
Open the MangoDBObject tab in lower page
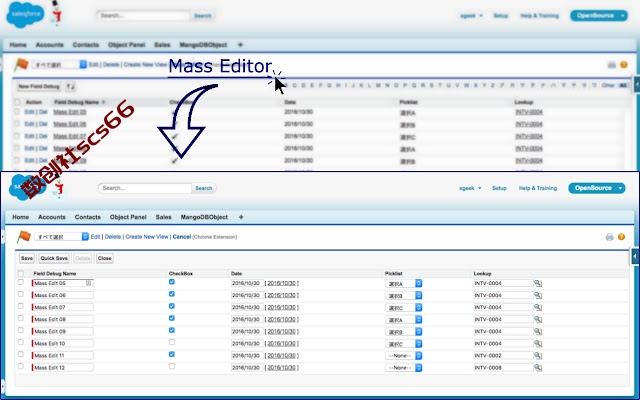click(x=204, y=217)
